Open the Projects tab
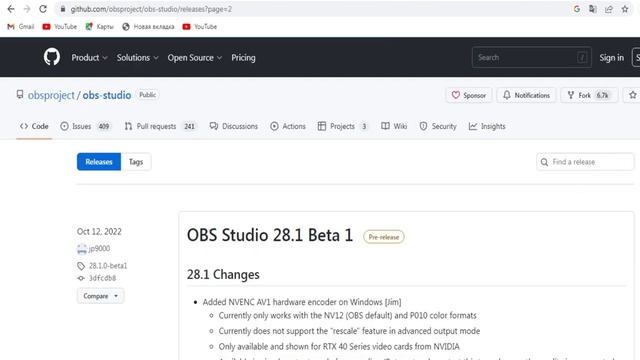640x360 pixels. click(x=343, y=126)
